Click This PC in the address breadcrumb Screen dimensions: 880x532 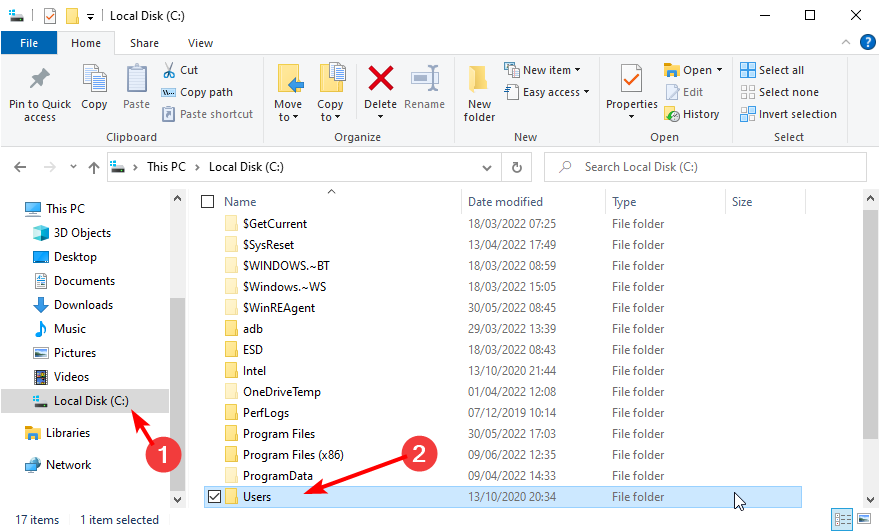(x=166, y=167)
